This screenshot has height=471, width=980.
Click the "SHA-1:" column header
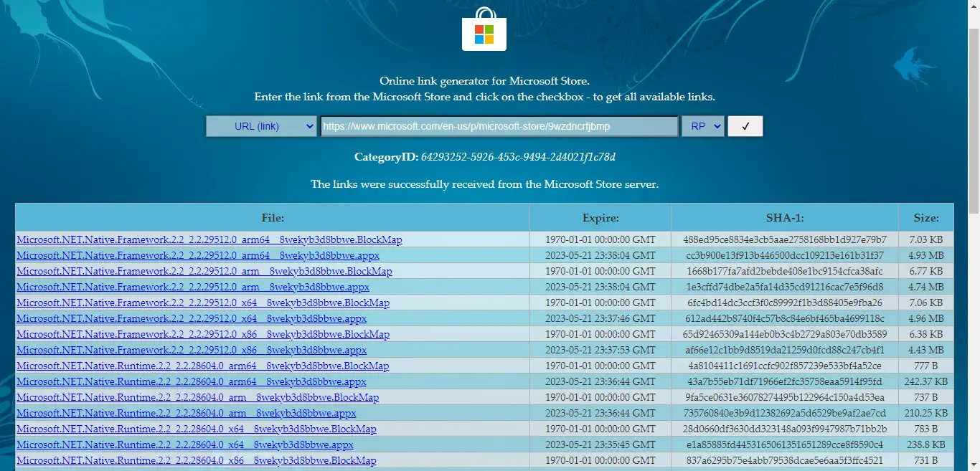coord(785,217)
